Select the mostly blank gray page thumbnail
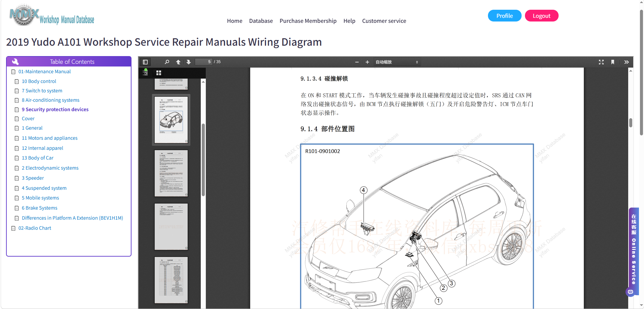Image resolution: width=644 pixels, height=309 pixels. (171, 227)
